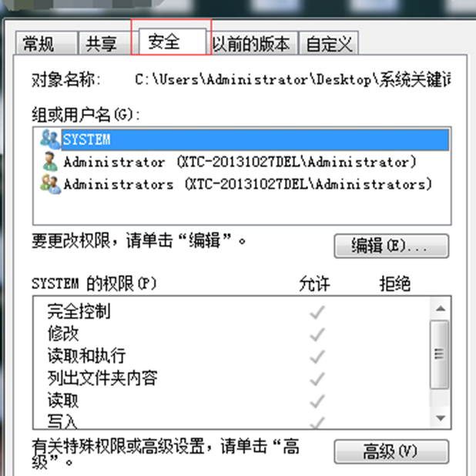Switch to the 共享 tab
Screen dimensions: 476x476
click(105, 43)
